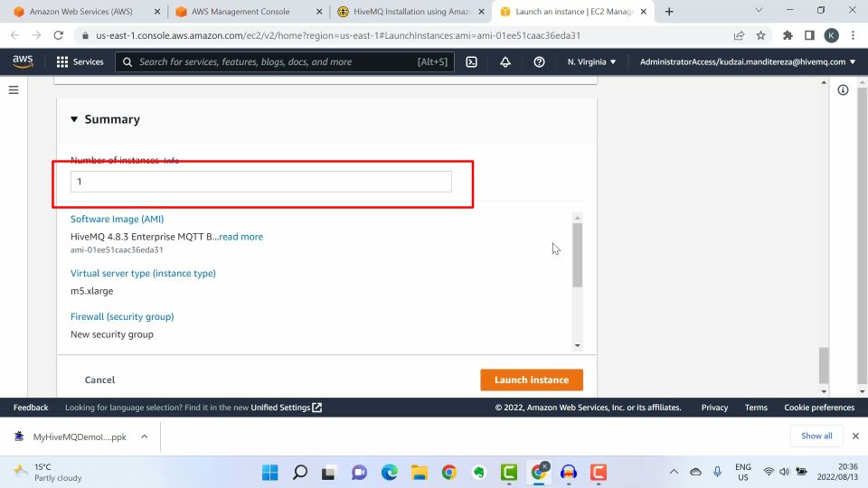Screen dimensions: 868x488
Task: Open the Software Image (AMI) link
Action: 117,219
